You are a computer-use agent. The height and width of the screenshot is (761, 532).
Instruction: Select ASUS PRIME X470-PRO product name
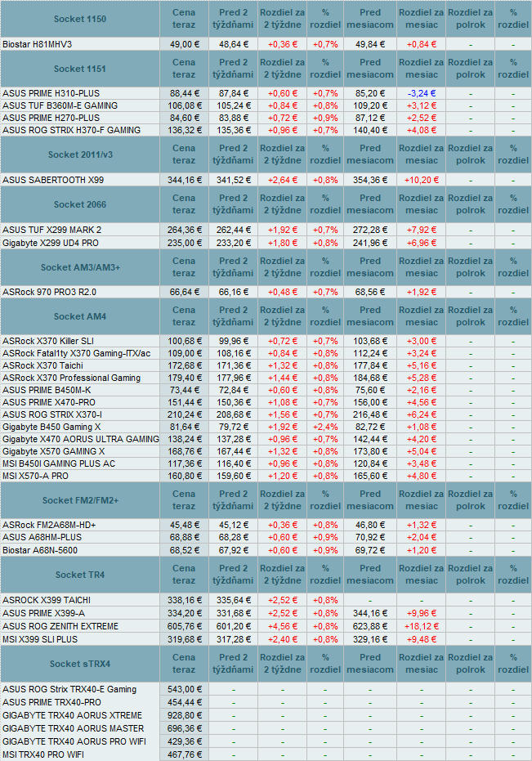49,402
